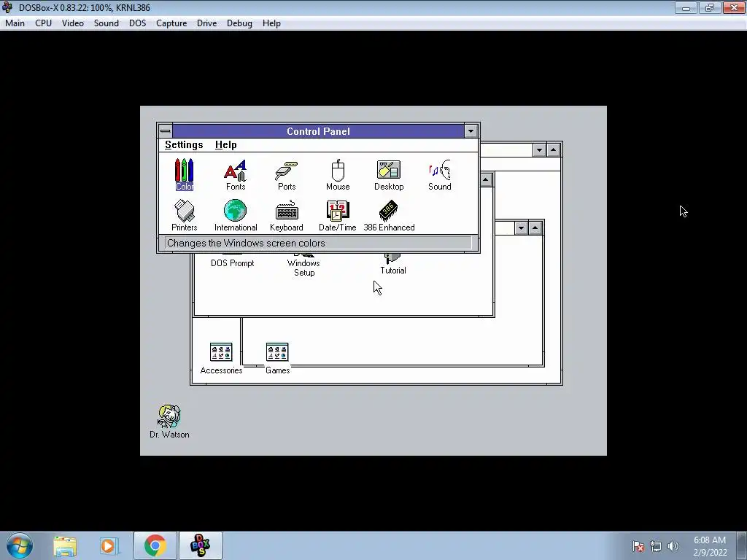Select the 386 Enhanced chip icon

pos(389,216)
